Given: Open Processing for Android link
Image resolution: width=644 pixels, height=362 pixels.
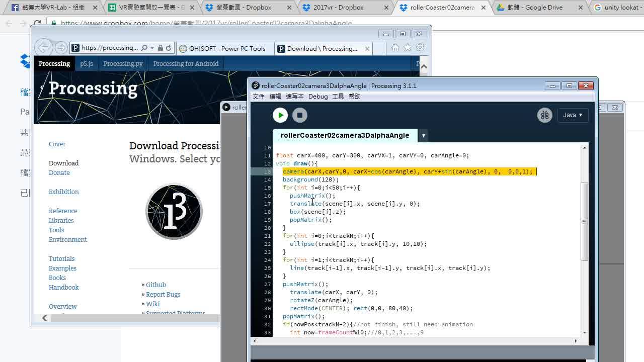Looking at the screenshot, I should click(x=186, y=64).
